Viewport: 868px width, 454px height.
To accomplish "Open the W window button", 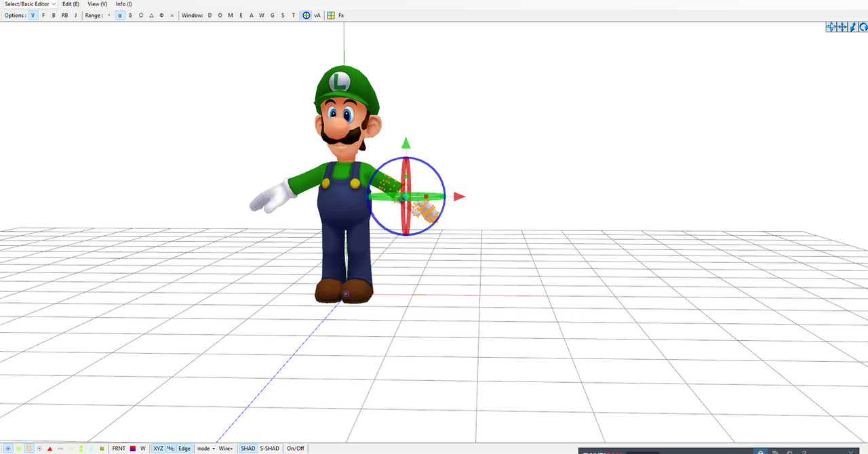I will [262, 15].
